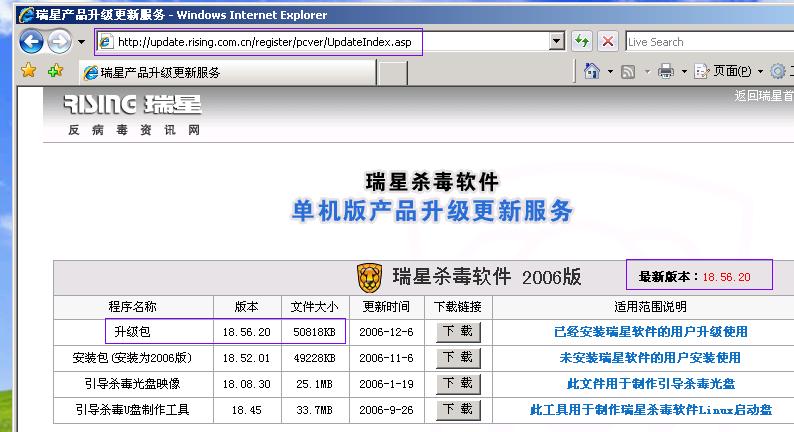Click file size cell 25.1MB
Viewport: 794px width, 432px height.
tap(314, 384)
